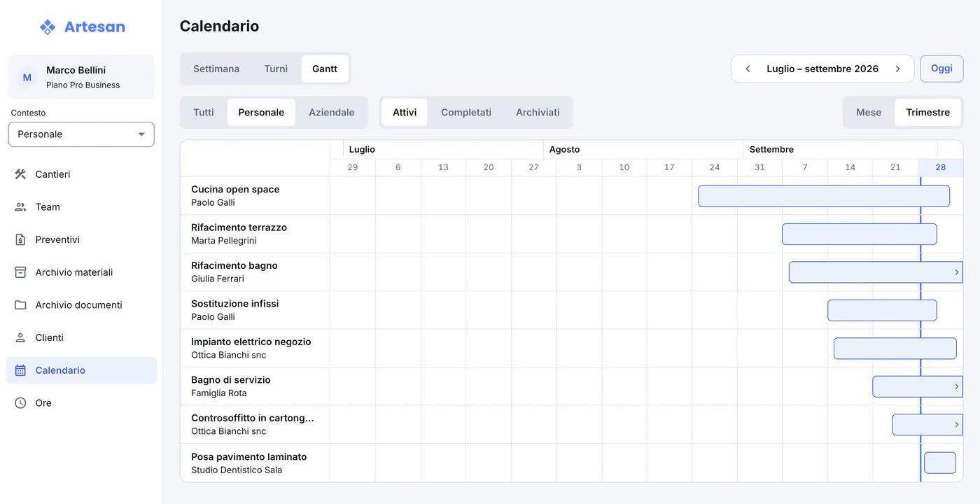The image size is (980, 504).
Task: Click overflow arrow on Controsoffitto in cartongesso bar
Action: click(x=957, y=424)
